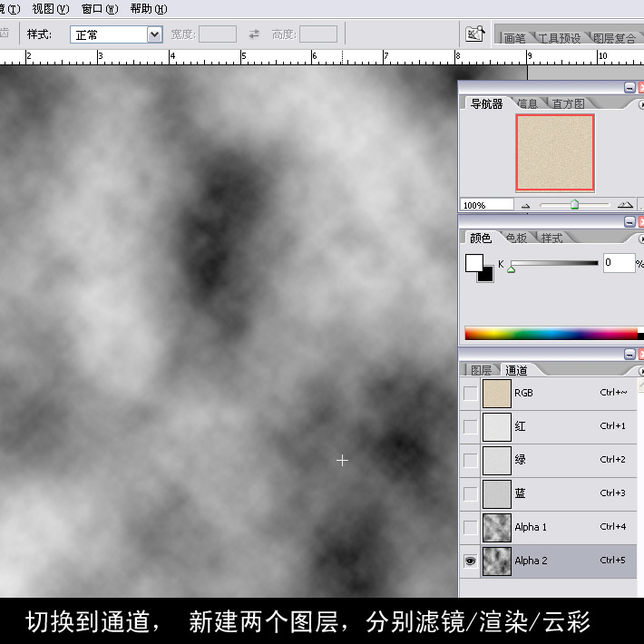
Task: Click the navigator zoom out icon
Action: tap(525, 205)
